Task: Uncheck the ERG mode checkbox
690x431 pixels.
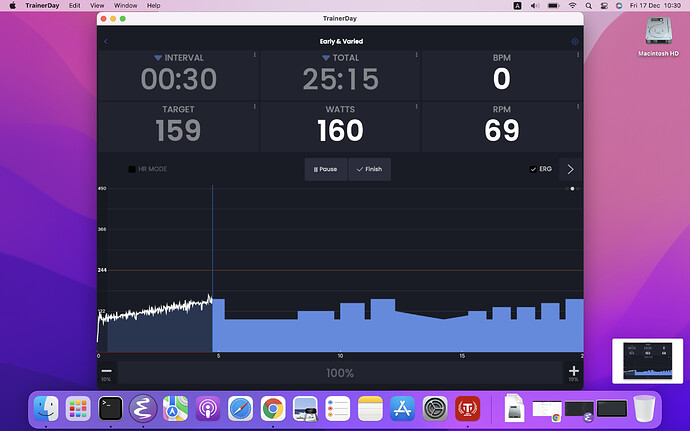Action: pos(533,169)
